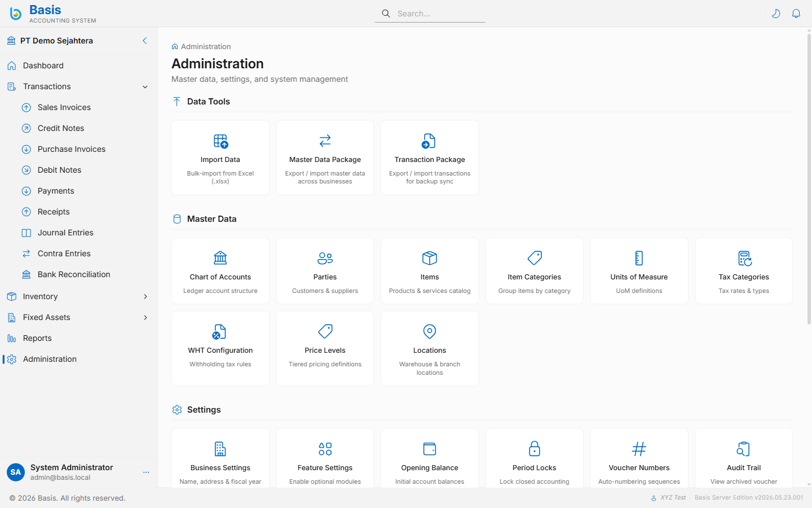The image size is (812, 508).
Task: Toggle dark mode moon icon
Action: [776, 14]
